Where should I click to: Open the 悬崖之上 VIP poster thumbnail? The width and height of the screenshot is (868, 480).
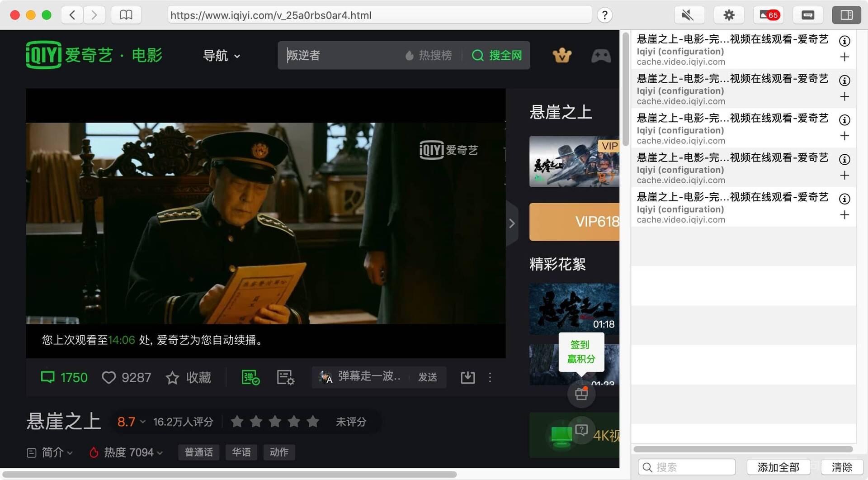574,162
